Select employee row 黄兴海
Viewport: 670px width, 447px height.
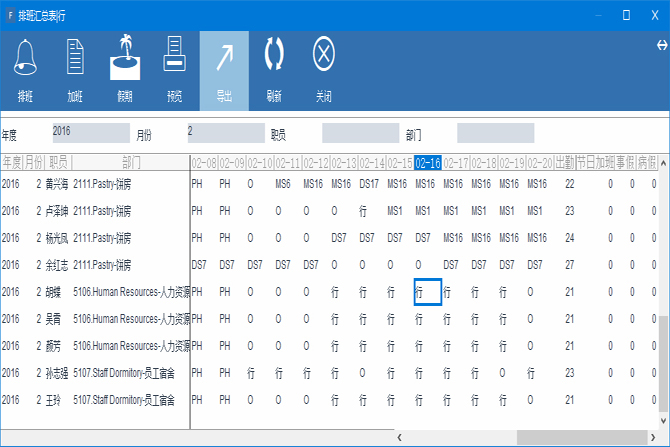point(60,184)
